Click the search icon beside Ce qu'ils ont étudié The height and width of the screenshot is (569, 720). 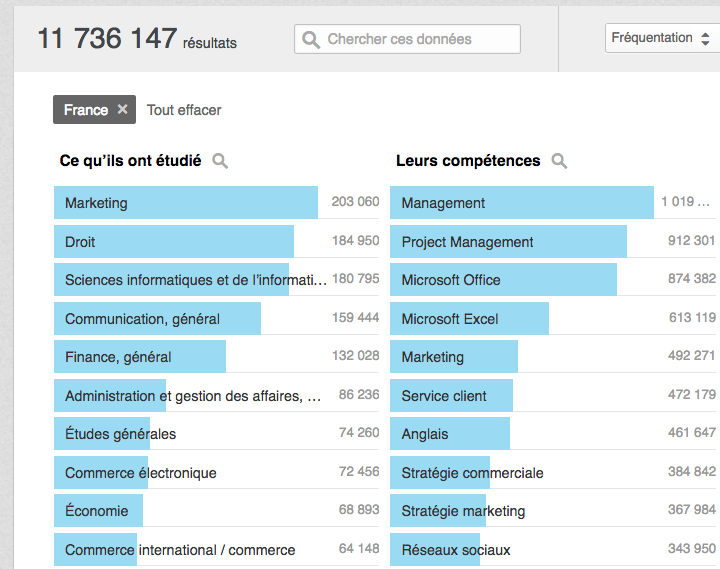tap(220, 161)
